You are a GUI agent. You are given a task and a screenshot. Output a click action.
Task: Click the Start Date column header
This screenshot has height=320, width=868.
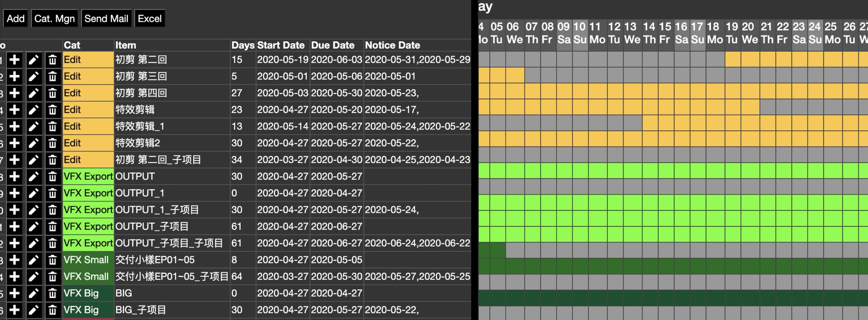click(x=281, y=45)
